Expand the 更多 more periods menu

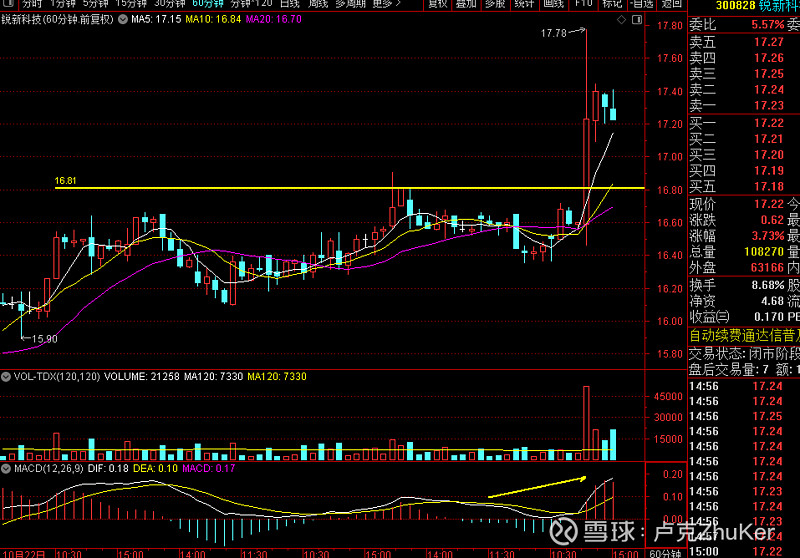coord(386,4)
